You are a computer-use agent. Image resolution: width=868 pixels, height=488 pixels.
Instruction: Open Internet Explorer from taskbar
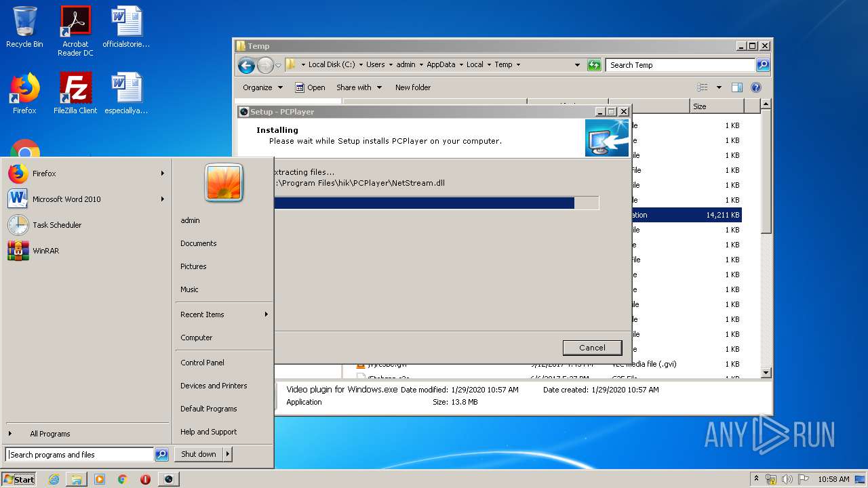tap(54, 479)
